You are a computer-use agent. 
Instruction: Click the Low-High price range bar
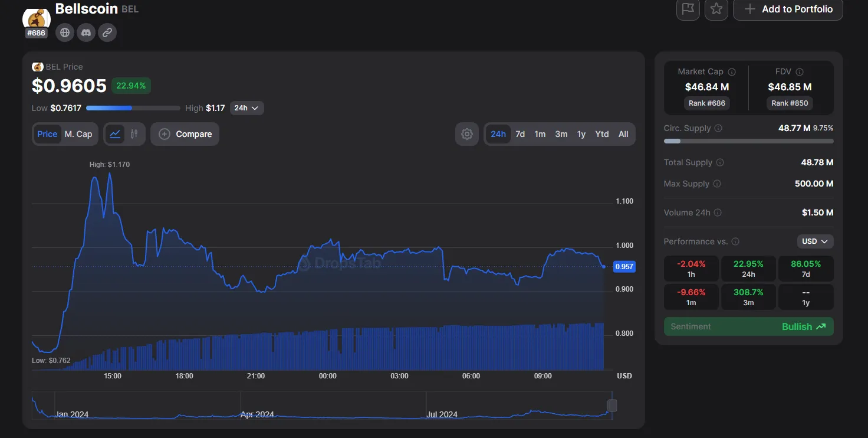tap(133, 108)
